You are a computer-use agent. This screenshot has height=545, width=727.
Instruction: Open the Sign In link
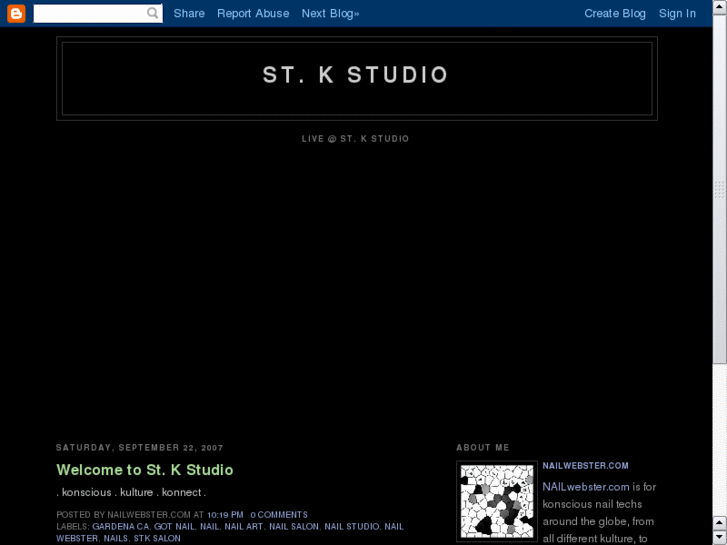click(x=677, y=13)
